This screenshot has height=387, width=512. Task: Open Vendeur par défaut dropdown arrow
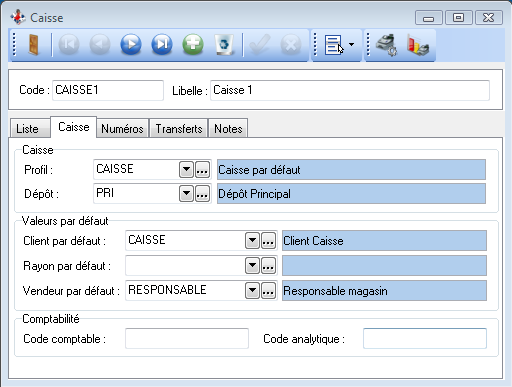click(x=252, y=291)
